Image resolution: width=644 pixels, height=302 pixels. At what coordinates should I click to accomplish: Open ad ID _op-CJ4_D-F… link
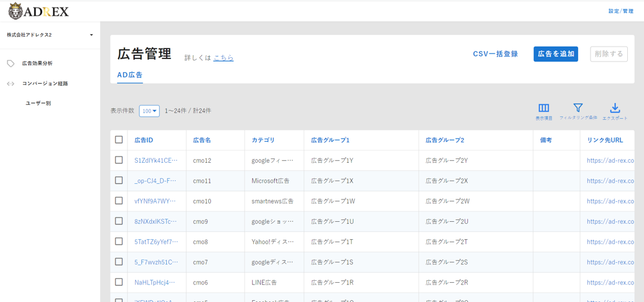point(156,181)
